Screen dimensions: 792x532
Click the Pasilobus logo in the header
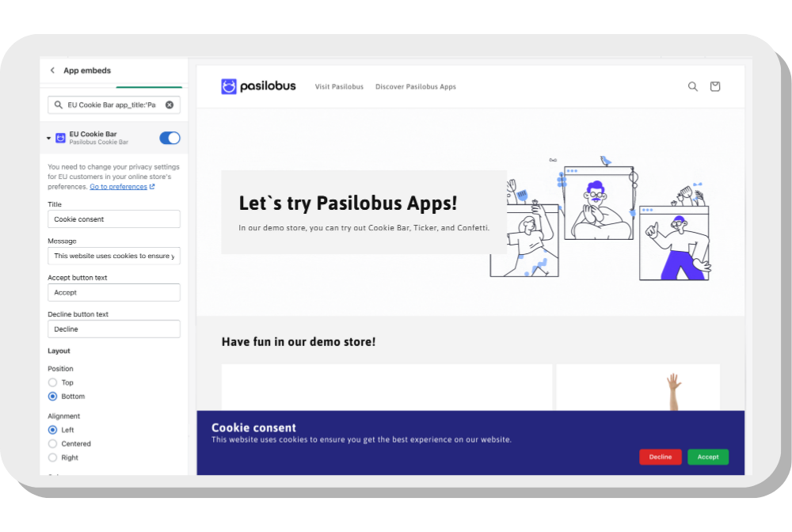(258, 86)
